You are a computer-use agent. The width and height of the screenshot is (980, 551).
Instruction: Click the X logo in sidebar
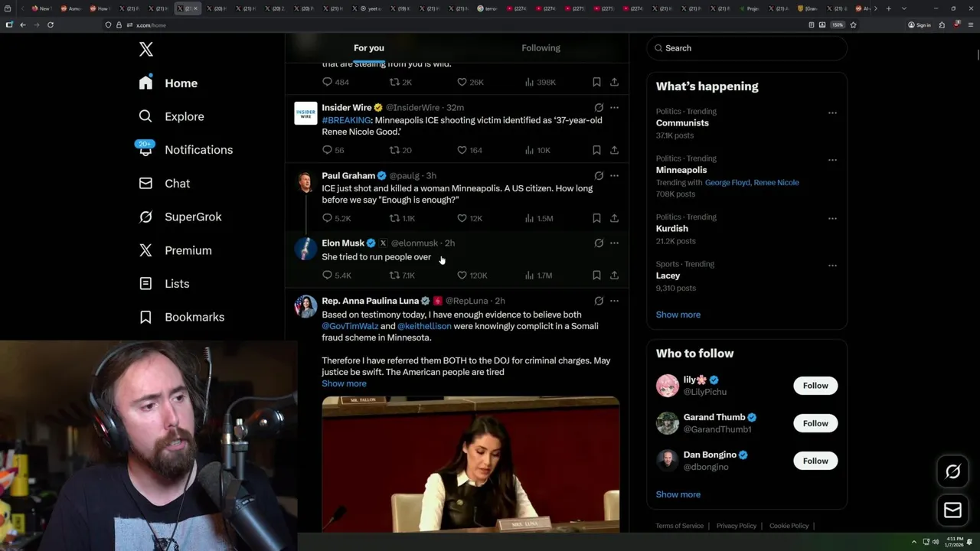[x=146, y=50]
